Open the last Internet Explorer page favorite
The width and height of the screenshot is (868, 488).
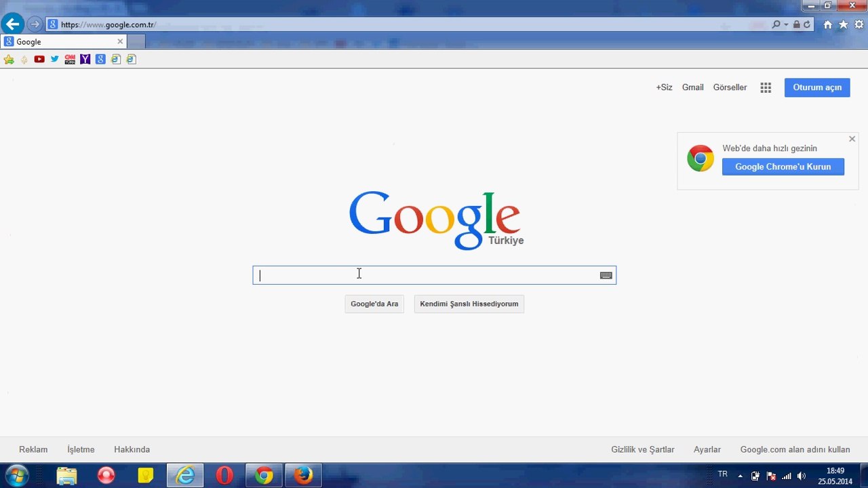pos(132,60)
